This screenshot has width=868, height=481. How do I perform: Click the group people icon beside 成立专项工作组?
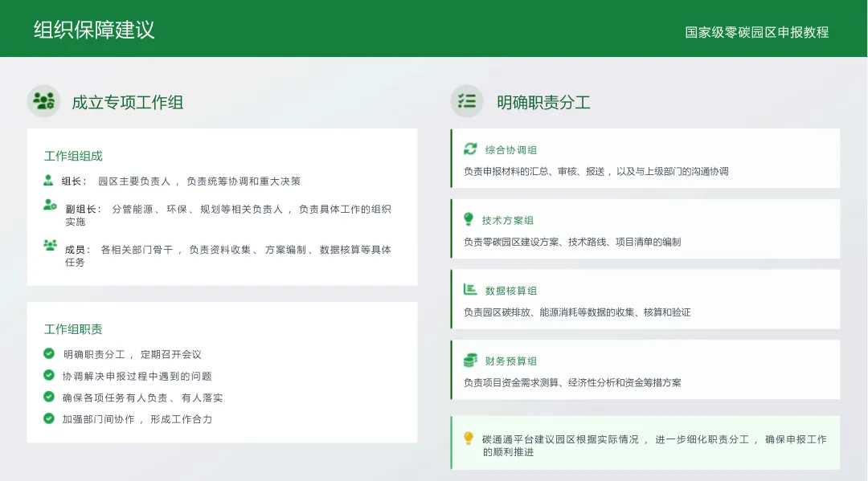point(43,100)
